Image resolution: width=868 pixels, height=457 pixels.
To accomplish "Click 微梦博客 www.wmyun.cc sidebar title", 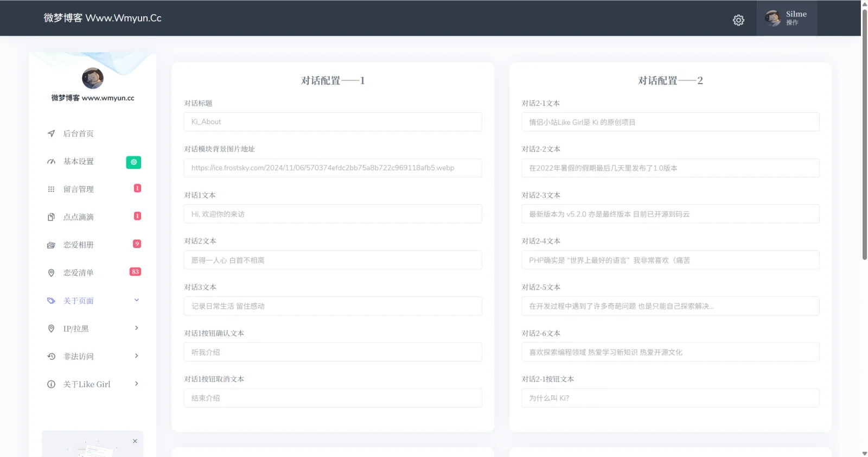I will point(93,98).
